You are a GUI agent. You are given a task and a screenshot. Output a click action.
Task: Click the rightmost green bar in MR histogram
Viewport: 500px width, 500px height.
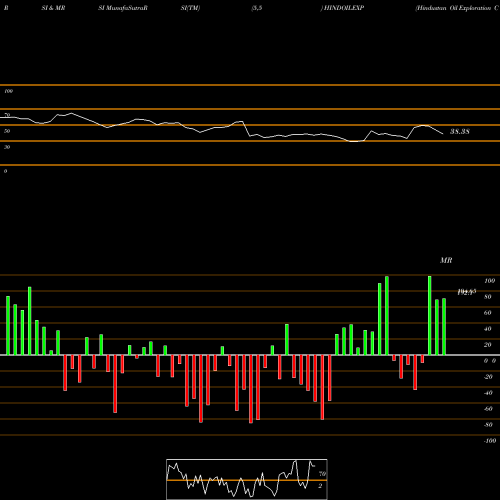pyautogui.click(x=444, y=327)
